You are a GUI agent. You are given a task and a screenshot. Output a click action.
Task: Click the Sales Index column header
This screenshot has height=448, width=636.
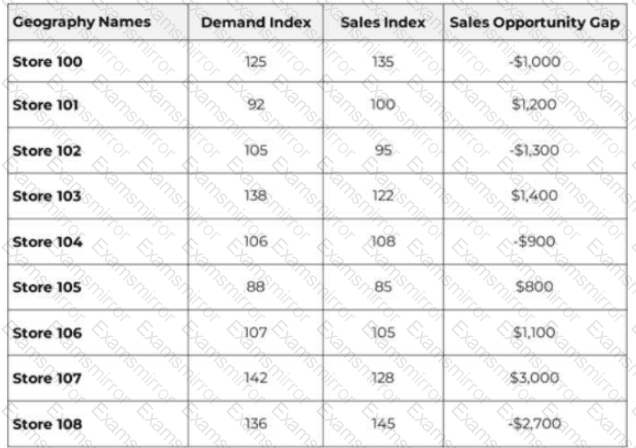(x=383, y=22)
